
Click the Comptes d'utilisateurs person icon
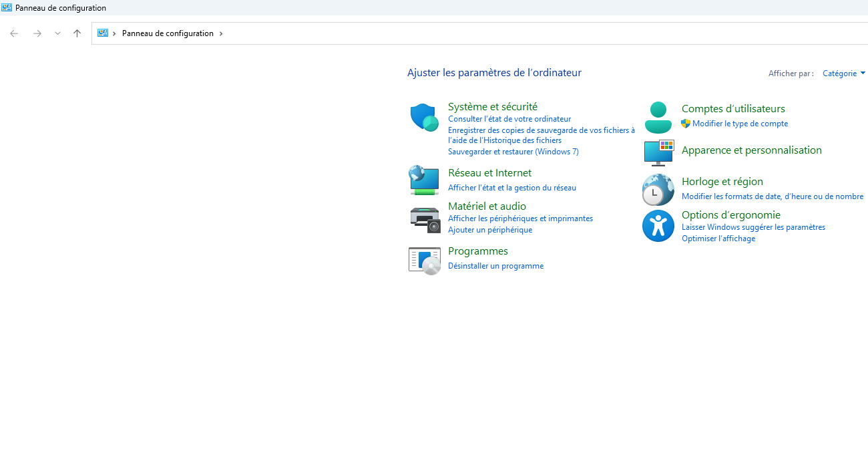pyautogui.click(x=658, y=118)
